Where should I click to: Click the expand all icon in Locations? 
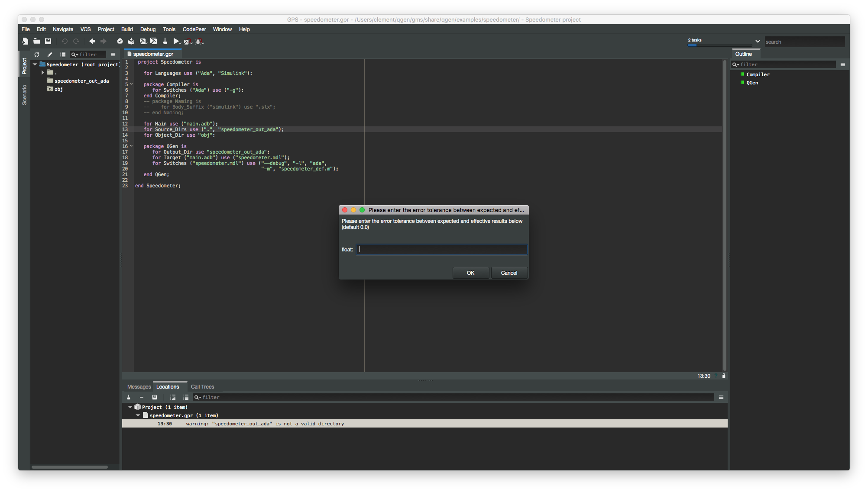(173, 397)
